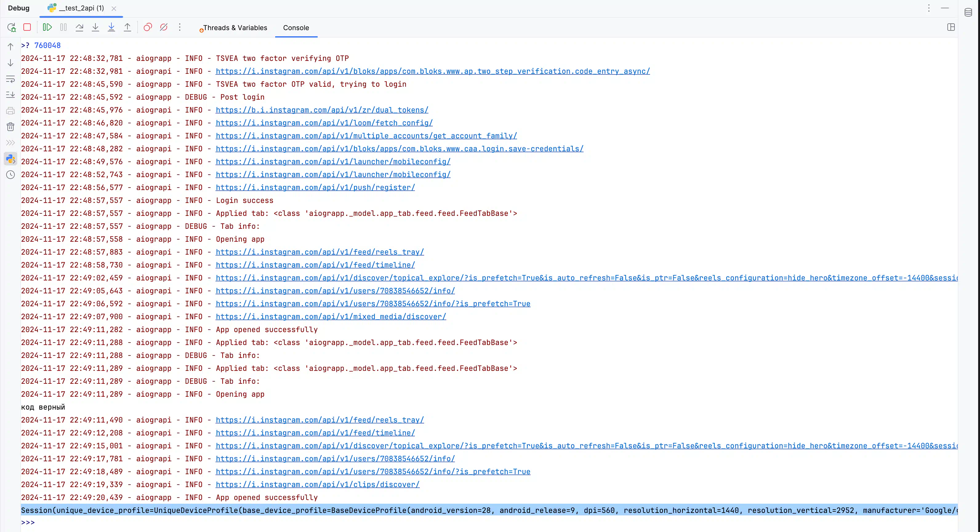Open info/?is_prefetch=True link at 22:49:18

tap(373, 472)
